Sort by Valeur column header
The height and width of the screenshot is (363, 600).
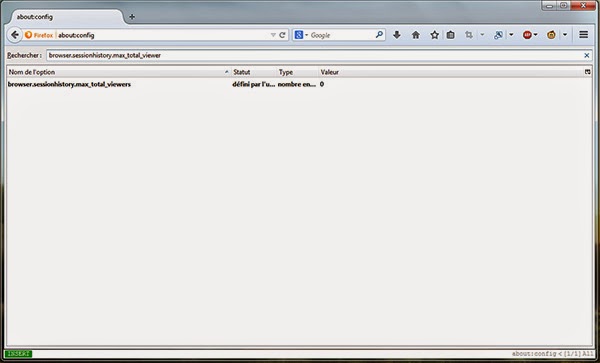point(451,72)
